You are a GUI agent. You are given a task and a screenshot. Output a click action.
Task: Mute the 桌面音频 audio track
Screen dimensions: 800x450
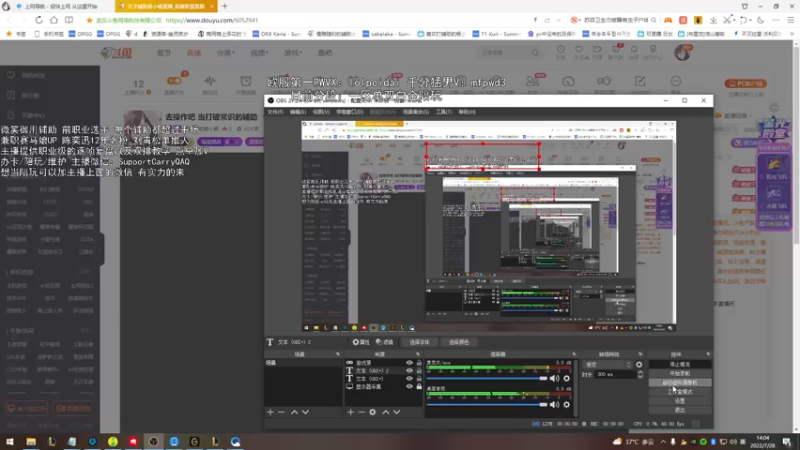pos(555,405)
